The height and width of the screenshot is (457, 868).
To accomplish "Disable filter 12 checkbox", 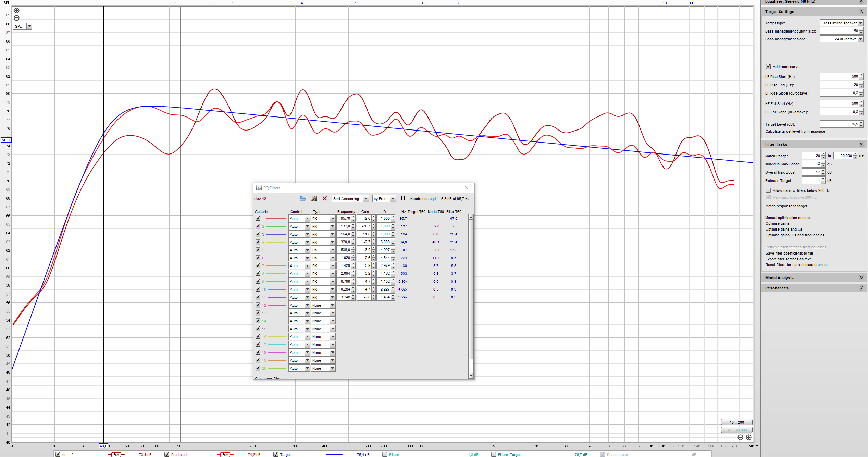I will tap(258, 305).
